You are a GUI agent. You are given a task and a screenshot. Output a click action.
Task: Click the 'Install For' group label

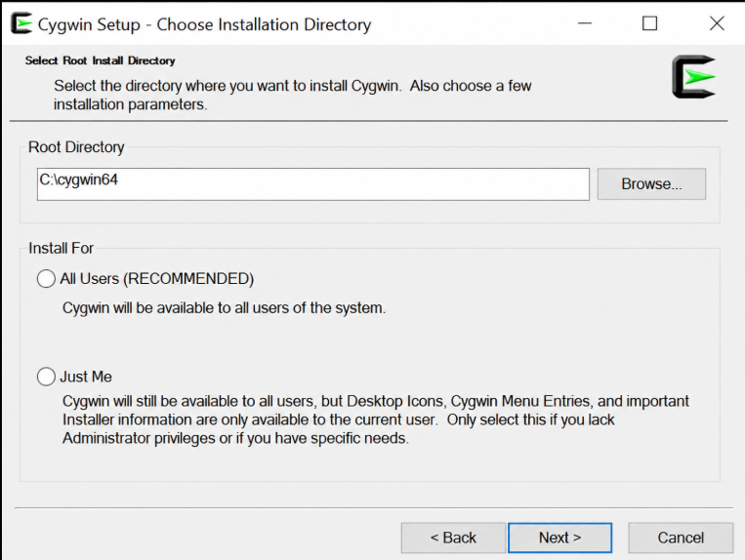pos(61,248)
